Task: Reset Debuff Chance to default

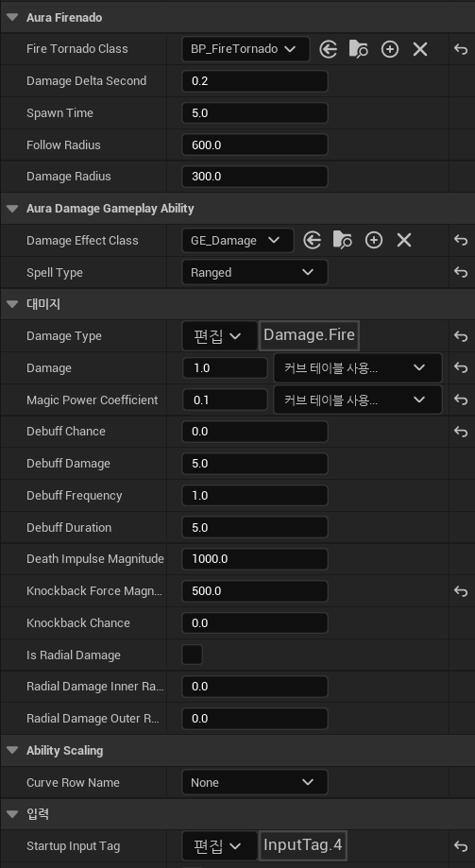Action: point(461,432)
